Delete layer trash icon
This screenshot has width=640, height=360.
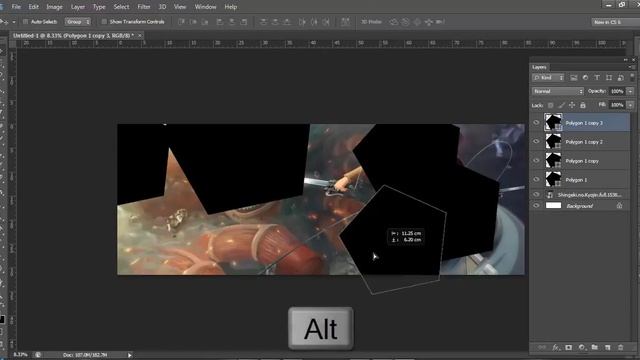(x=620, y=347)
